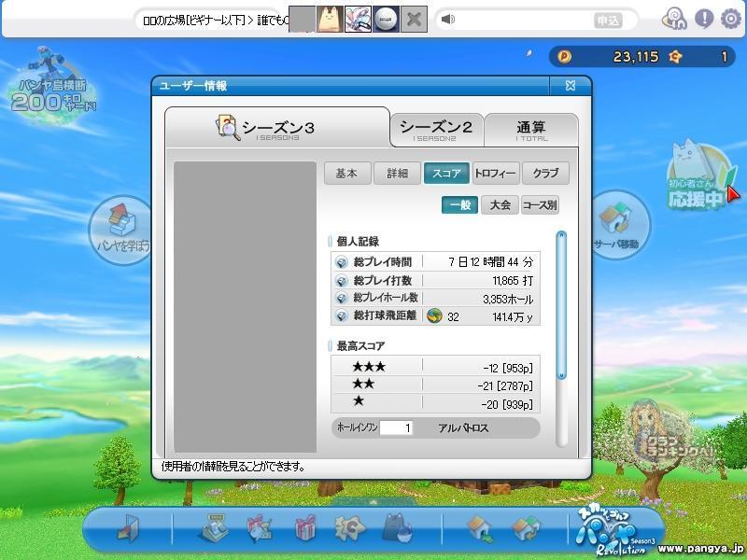Click the megaphone speaker icon
Viewport: 747px width, 560px height.
pyautogui.click(x=448, y=19)
